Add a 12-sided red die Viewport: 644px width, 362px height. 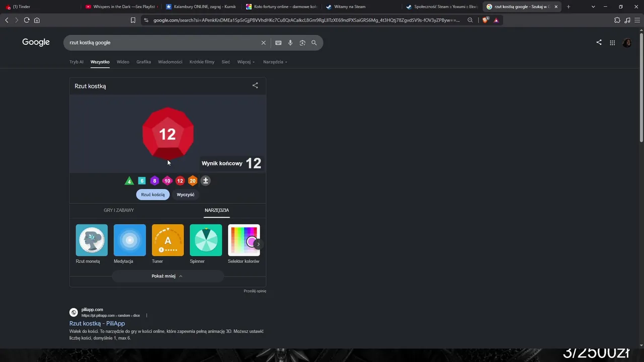(x=180, y=181)
